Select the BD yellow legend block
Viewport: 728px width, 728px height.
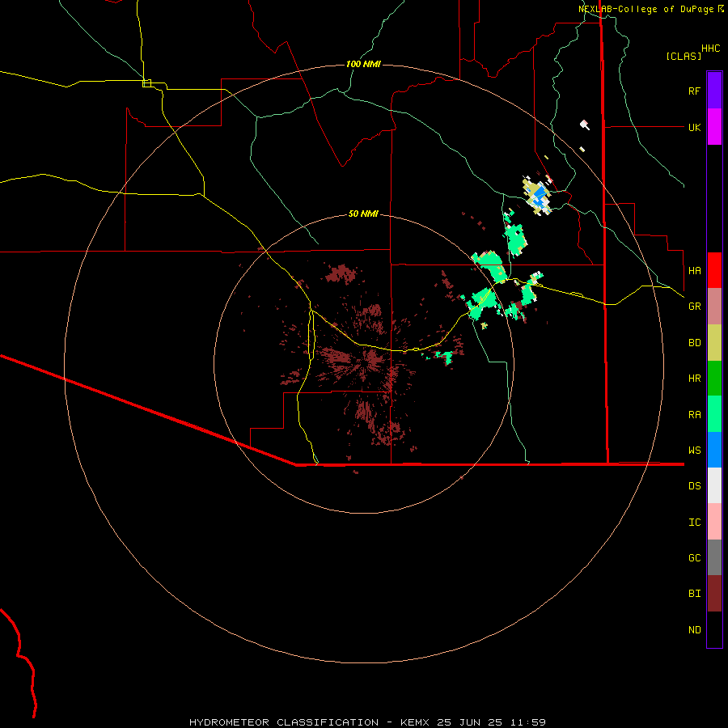[714, 343]
